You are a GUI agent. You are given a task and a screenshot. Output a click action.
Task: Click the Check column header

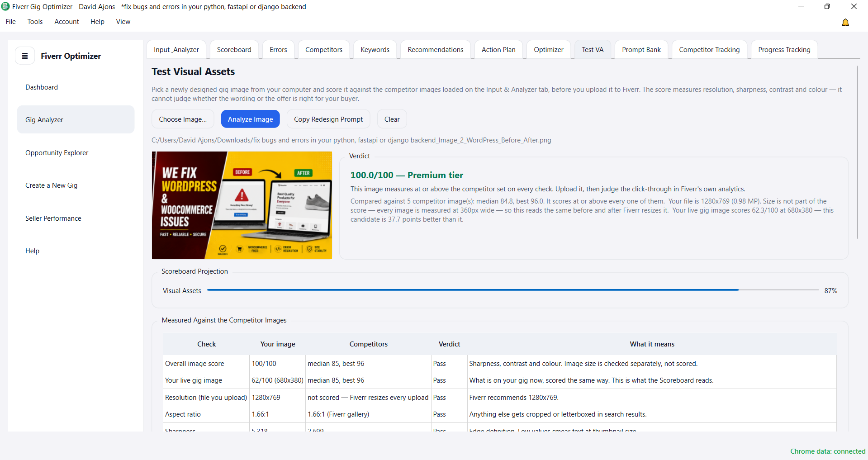click(206, 344)
